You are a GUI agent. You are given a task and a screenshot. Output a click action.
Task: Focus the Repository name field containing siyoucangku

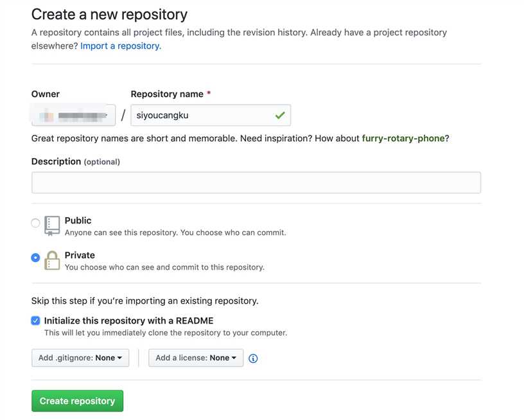pyautogui.click(x=211, y=115)
